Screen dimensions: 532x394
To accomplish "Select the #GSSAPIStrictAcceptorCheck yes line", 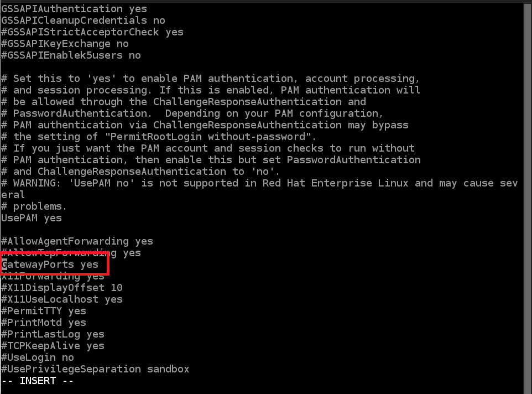I will [92, 32].
